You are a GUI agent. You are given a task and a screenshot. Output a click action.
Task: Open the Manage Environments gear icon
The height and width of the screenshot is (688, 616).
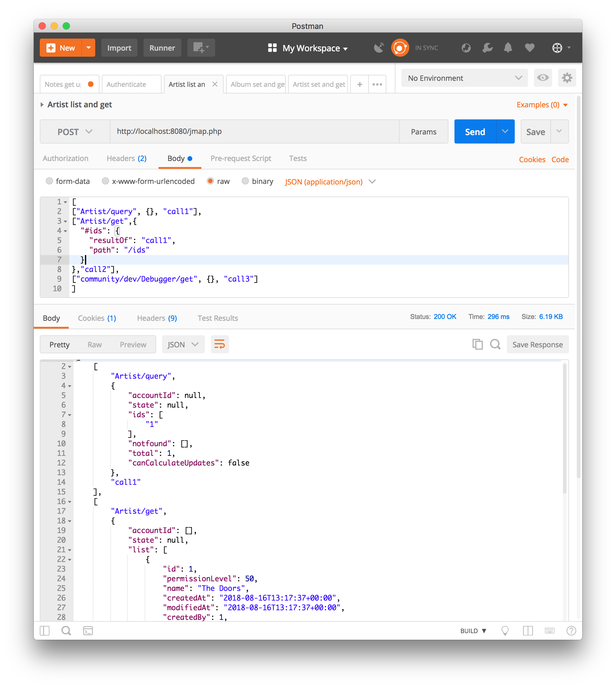pyautogui.click(x=567, y=78)
